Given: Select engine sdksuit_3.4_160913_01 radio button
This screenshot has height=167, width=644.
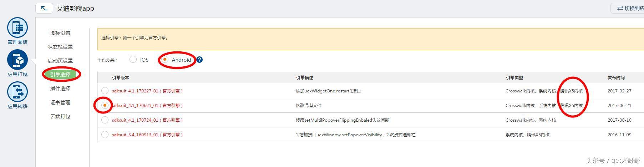Looking at the screenshot, I should [105, 135].
